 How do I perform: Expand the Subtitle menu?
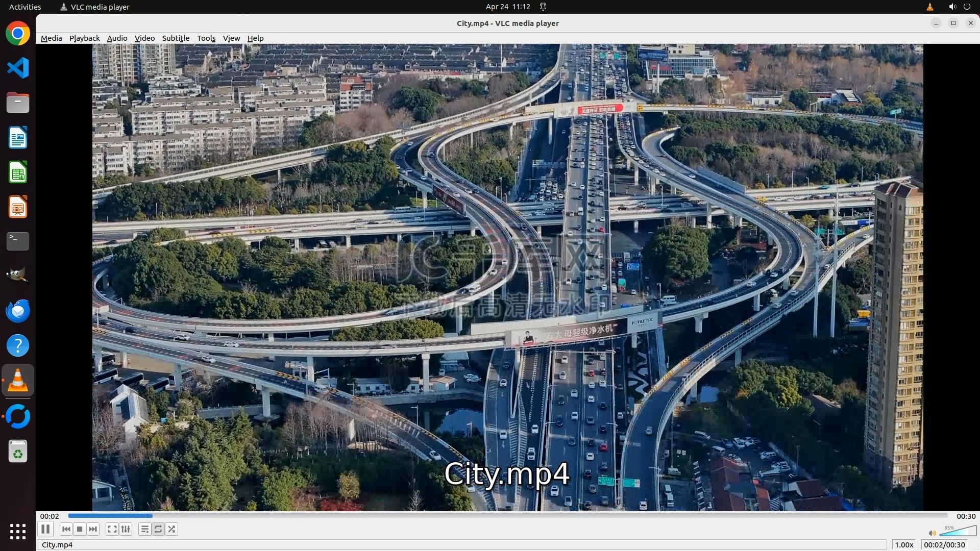coord(176,38)
